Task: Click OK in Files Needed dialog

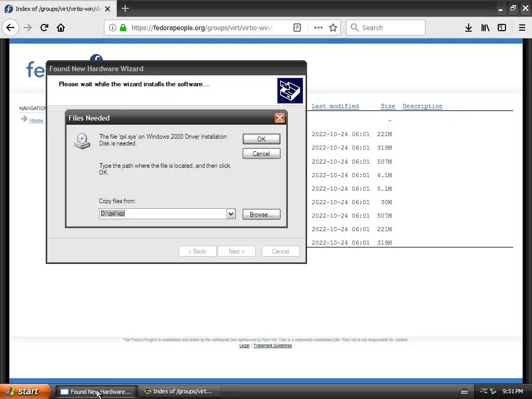Action: coord(261,139)
